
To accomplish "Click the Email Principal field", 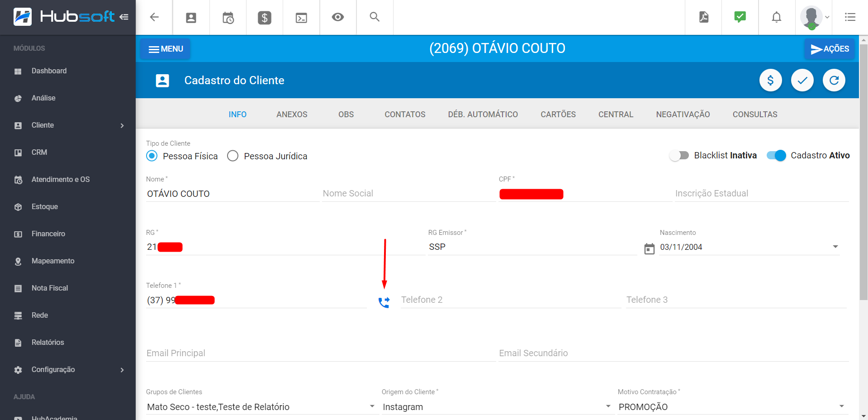I will [x=321, y=353].
